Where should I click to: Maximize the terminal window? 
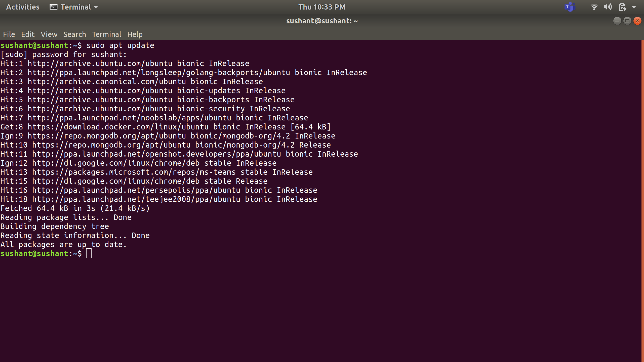point(627,21)
